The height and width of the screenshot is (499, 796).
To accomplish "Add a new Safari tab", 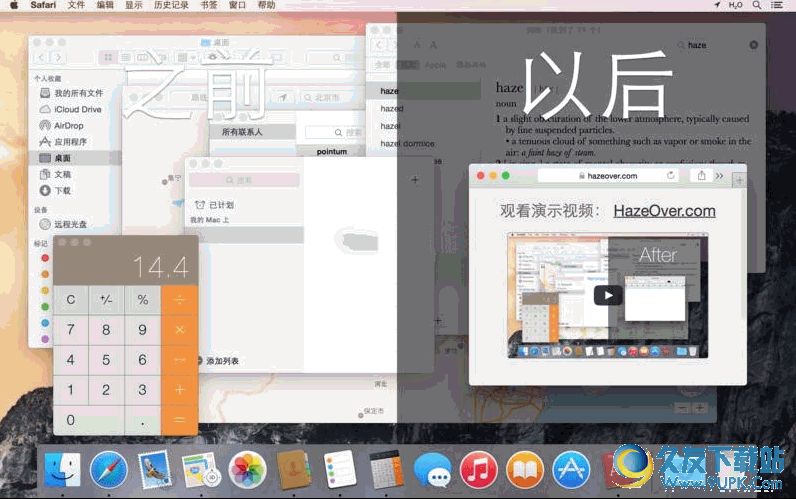I will [x=739, y=180].
